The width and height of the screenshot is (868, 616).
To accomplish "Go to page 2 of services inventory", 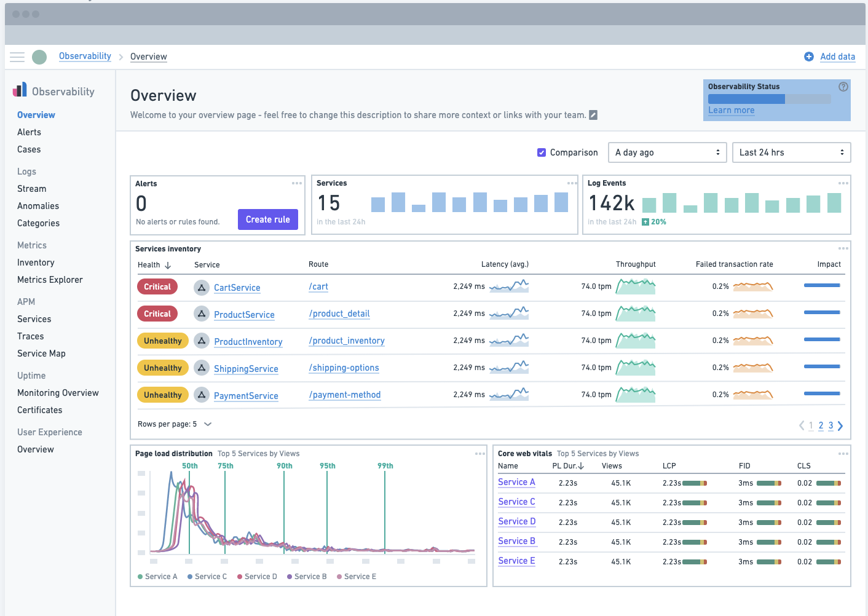I will [821, 425].
